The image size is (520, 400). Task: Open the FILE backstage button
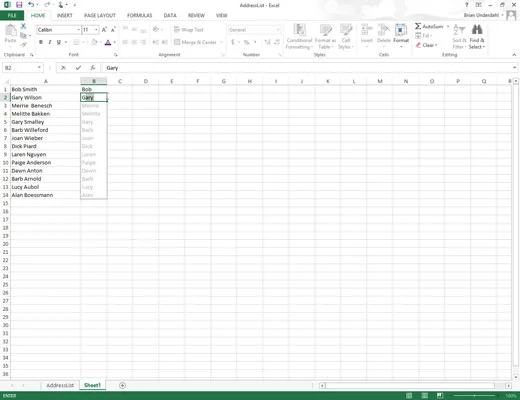coord(12,15)
